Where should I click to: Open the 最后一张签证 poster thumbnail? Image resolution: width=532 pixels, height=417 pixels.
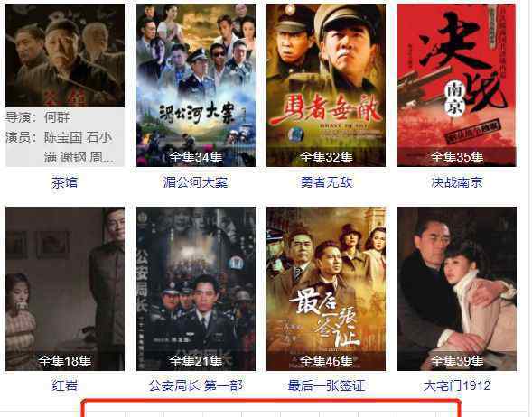pos(326,289)
